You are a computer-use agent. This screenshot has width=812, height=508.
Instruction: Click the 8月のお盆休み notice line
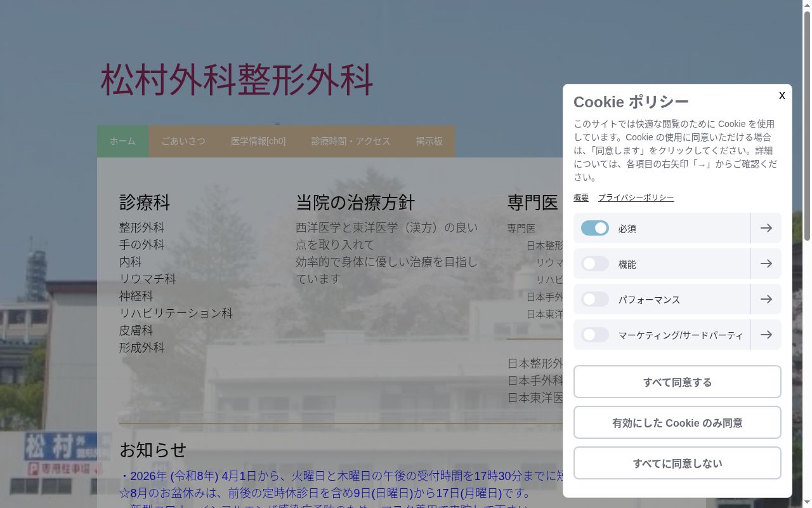325,493
